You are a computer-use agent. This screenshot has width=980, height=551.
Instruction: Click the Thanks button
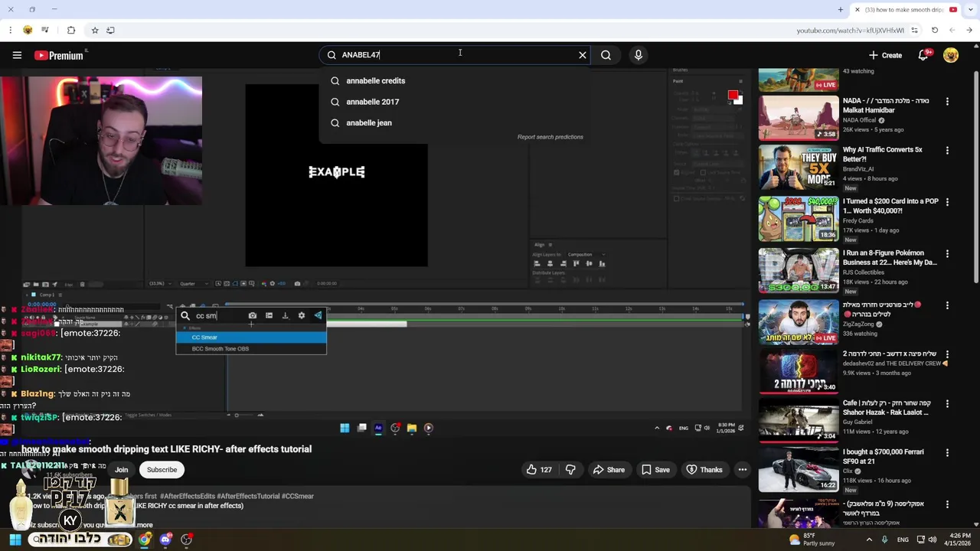[x=704, y=470]
